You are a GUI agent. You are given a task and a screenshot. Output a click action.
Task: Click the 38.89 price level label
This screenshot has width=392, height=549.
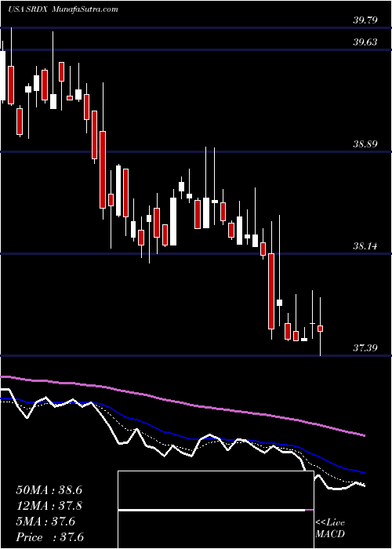365,144
